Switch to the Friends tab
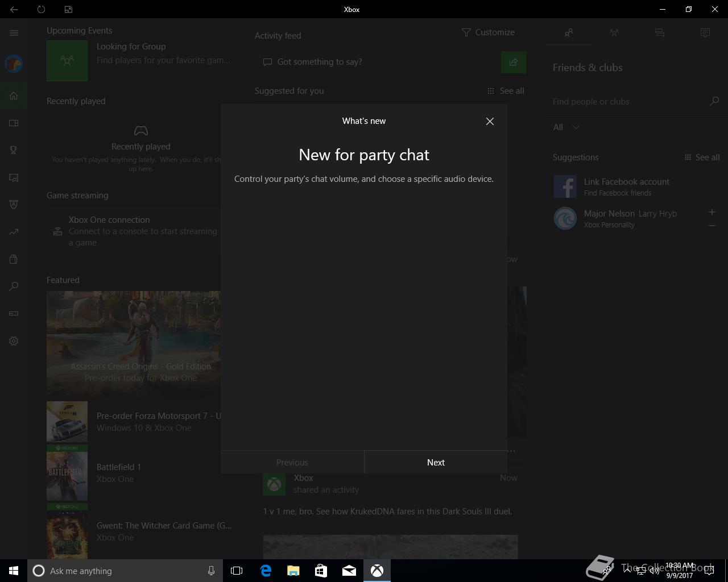Screen dimensions: 728x582 (x=569, y=33)
